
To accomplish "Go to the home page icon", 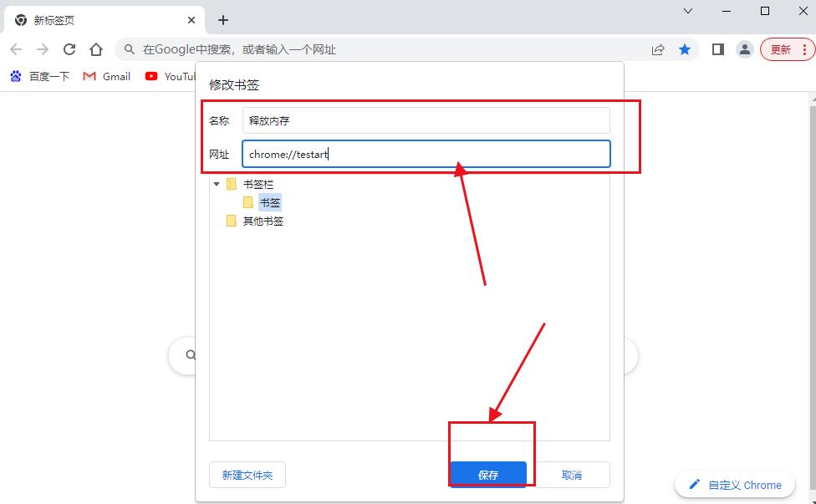I will pos(96,49).
